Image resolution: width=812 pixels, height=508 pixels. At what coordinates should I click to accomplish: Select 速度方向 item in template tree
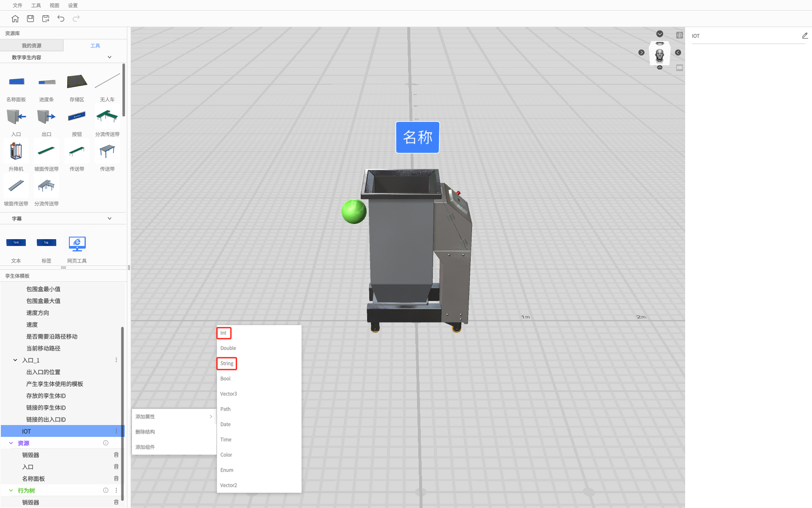(38, 313)
